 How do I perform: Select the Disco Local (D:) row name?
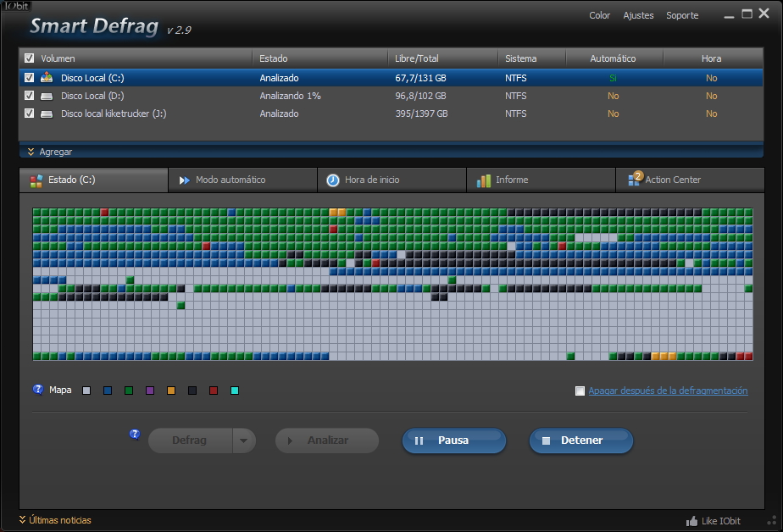click(x=92, y=96)
